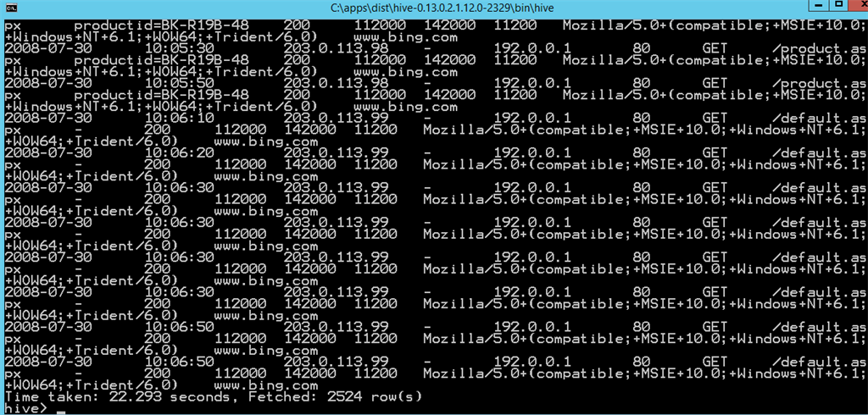
Task: Click the 10:05:30 timestamp
Action: coord(180,48)
